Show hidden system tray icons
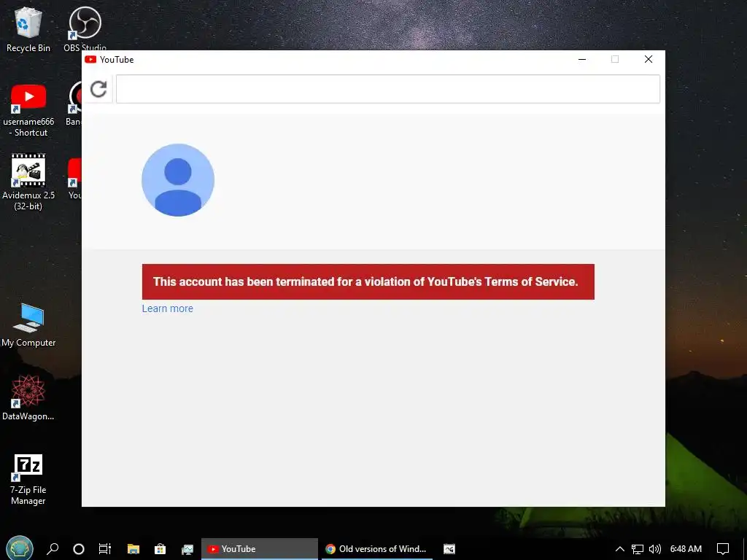 [619, 549]
